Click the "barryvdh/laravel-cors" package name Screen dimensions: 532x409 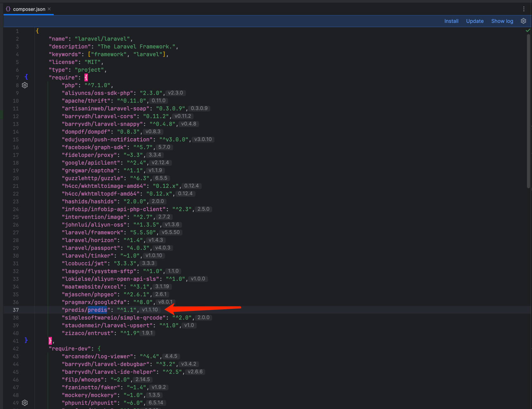pyautogui.click(x=99, y=116)
